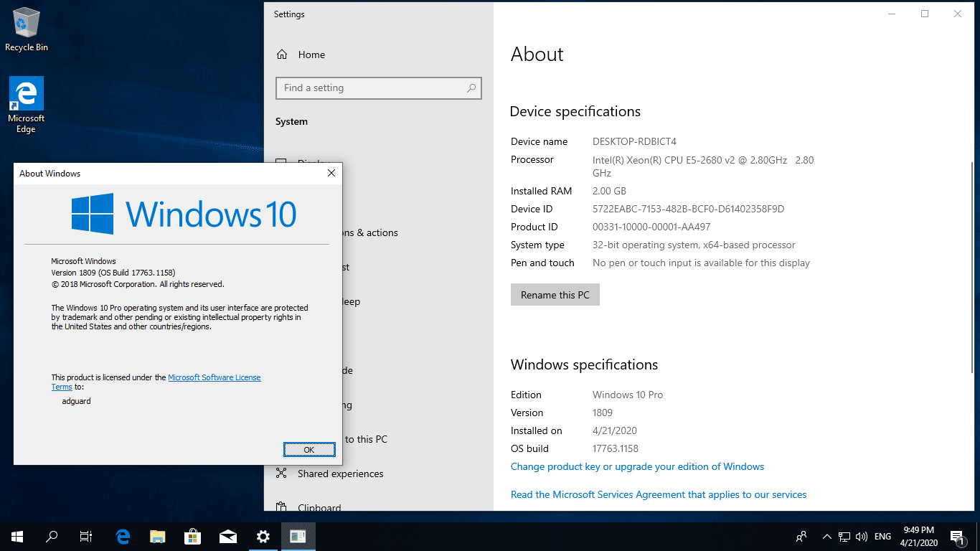
Task: Open Microsoft Store from the taskbar
Action: coord(193,537)
